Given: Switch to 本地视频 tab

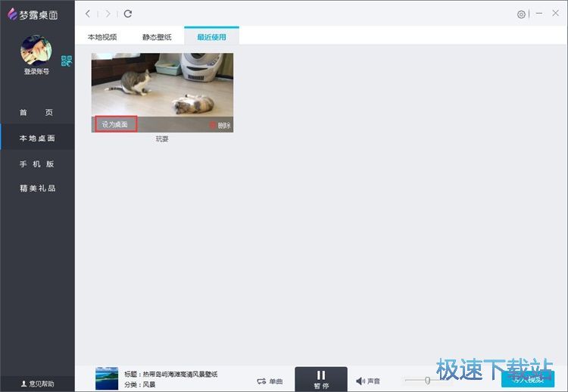Looking at the screenshot, I should point(102,37).
